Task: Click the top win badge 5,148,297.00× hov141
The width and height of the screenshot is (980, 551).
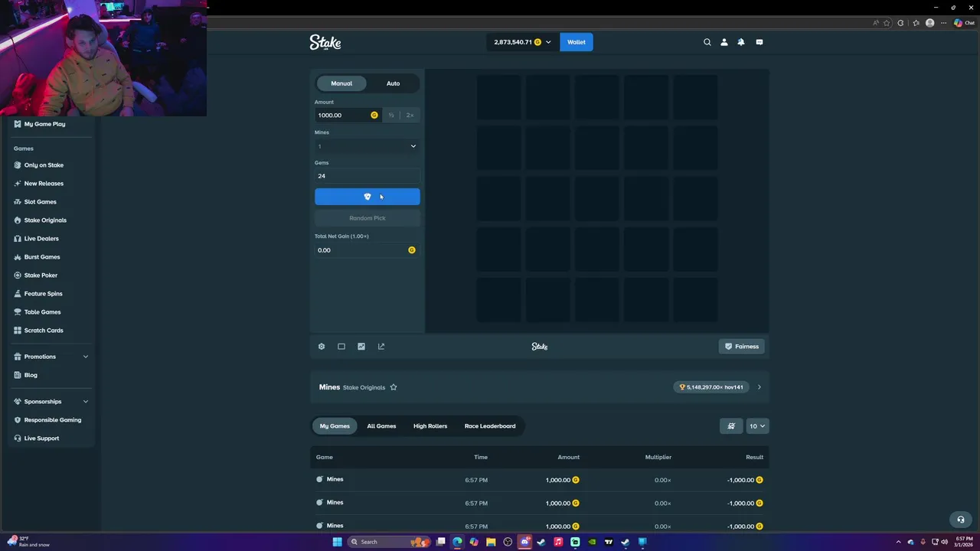Action: point(711,387)
